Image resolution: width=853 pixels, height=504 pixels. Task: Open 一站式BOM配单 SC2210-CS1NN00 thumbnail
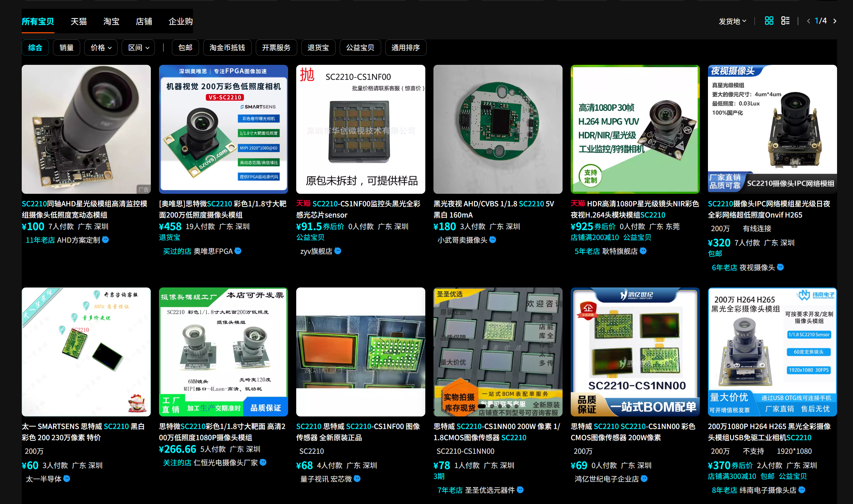click(635, 352)
